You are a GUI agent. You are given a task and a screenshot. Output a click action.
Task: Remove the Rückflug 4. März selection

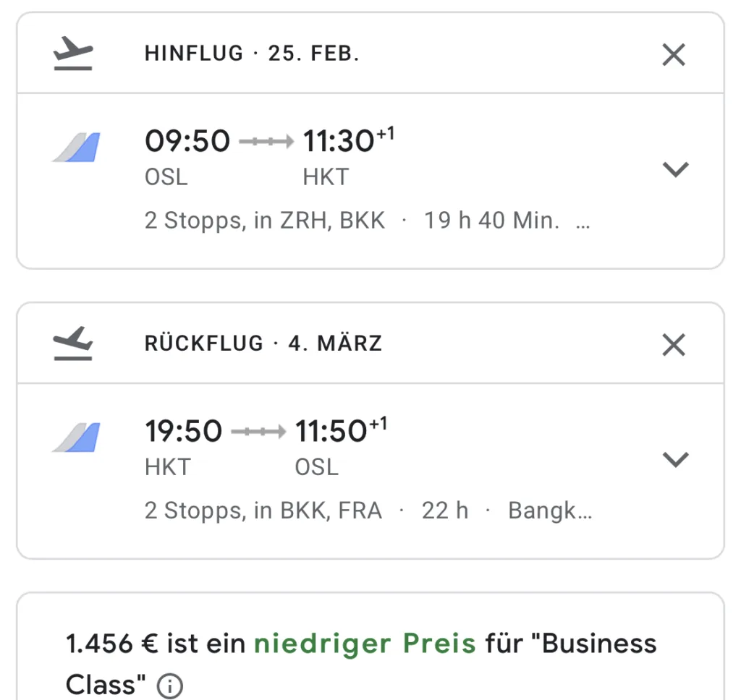pos(674,345)
